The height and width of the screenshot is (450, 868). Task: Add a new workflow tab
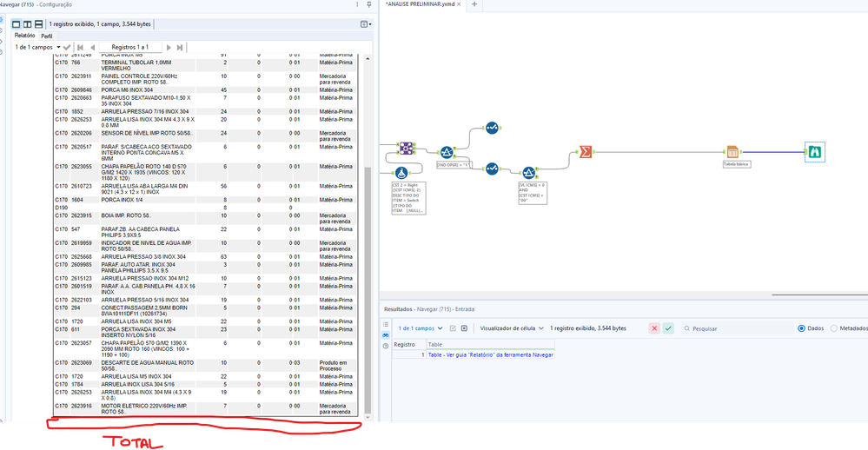(474, 4)
